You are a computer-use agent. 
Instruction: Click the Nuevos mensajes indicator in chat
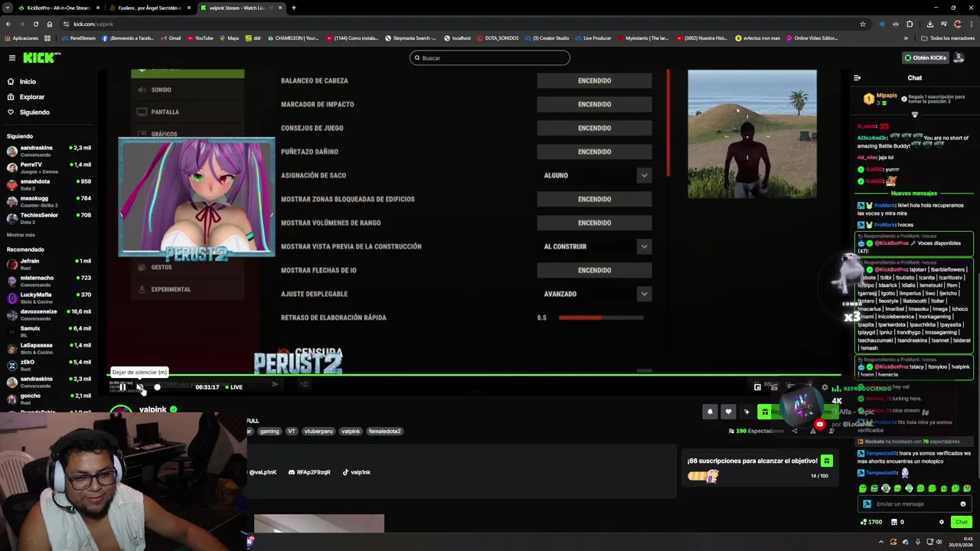point(914,194)
